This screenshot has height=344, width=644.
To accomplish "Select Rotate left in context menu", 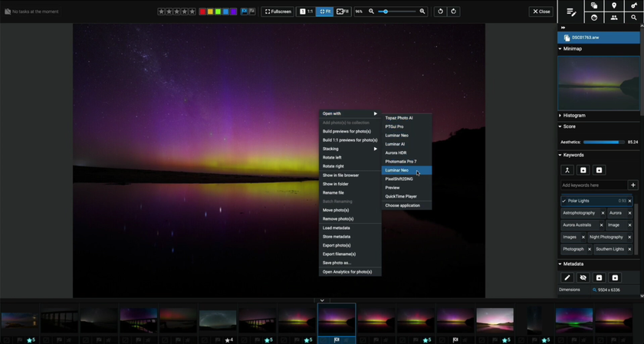I will (x=350, y=158).
